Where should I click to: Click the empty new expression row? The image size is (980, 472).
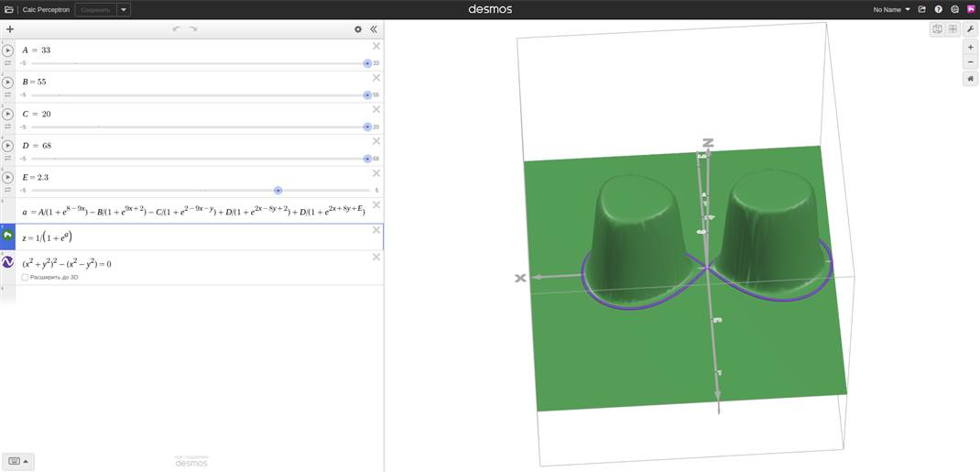pyautogui.click(x=191, y=295)
